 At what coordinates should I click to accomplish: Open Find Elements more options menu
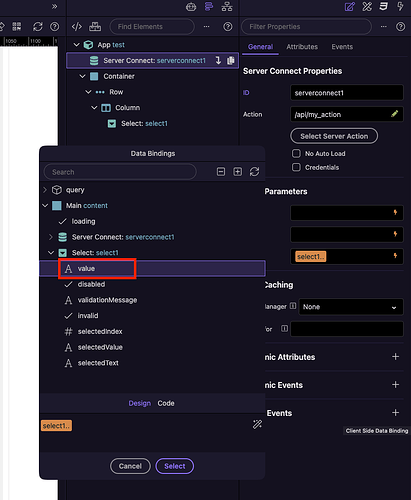pyautogui.click(x=207, y=27)
